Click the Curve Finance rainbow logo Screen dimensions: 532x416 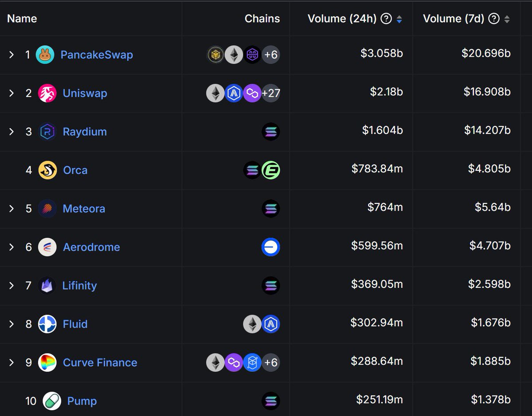(47, 362)
